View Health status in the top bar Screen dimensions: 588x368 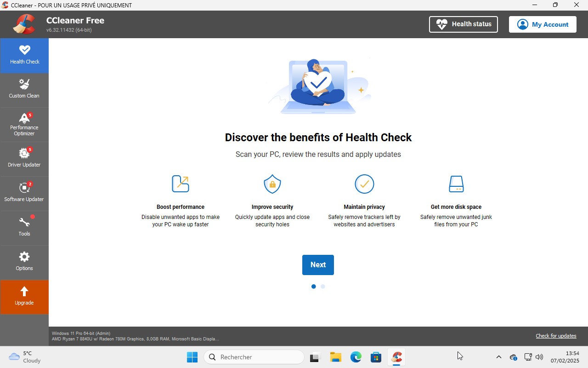click(x=463, y=24)
